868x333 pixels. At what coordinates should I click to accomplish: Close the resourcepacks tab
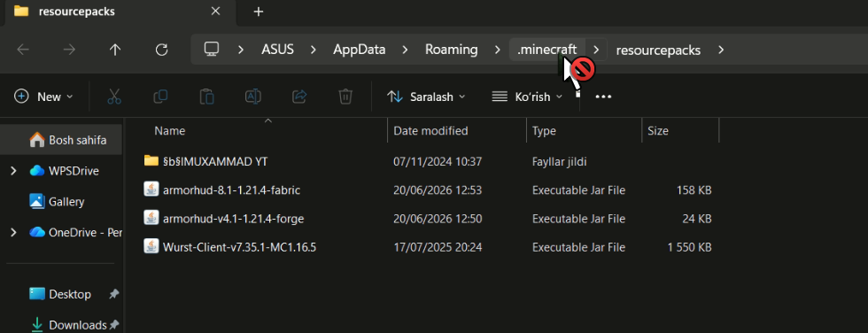point(216,11)
